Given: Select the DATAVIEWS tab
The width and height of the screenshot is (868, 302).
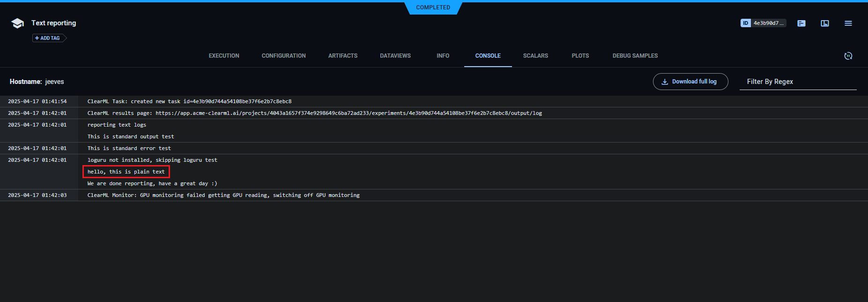Looking at the screenshot, I should [x=395, y=56].
